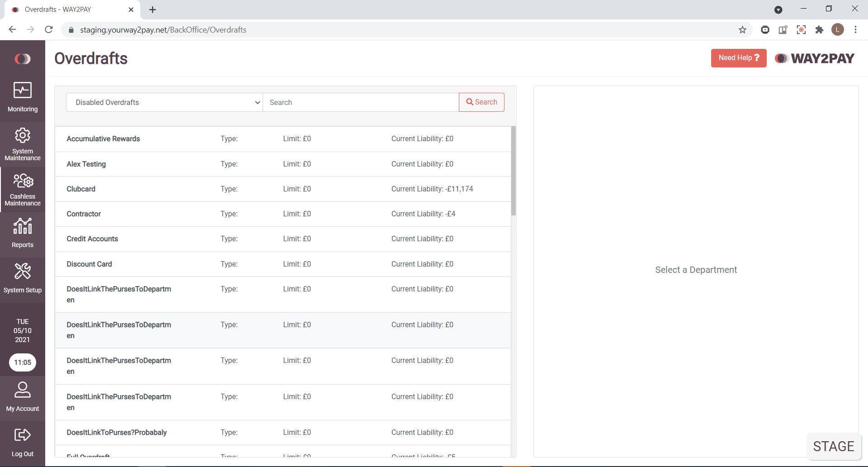Click the Search text field
Image resolution: width=868 pixels, height=467 pixels.
(x=361, y=102)
